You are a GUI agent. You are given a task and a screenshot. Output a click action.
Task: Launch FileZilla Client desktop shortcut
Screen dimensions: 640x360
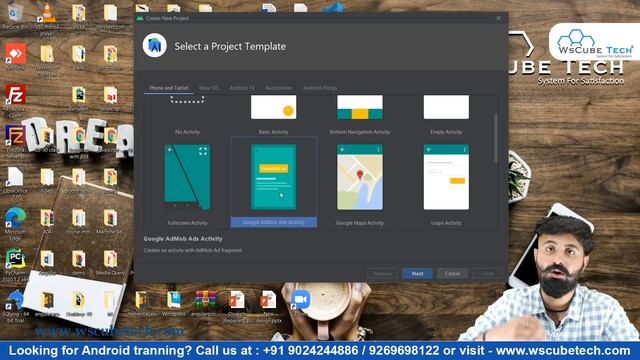[16, 100]
